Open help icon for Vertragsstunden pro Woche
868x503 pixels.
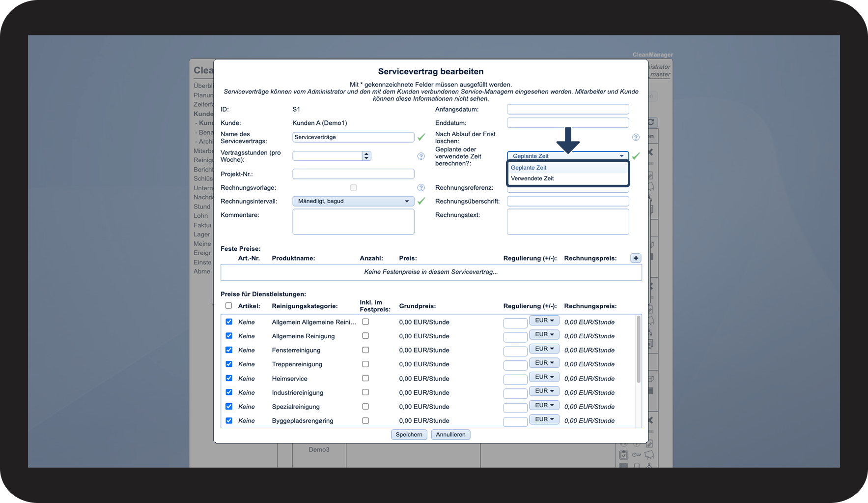point(421,156)
